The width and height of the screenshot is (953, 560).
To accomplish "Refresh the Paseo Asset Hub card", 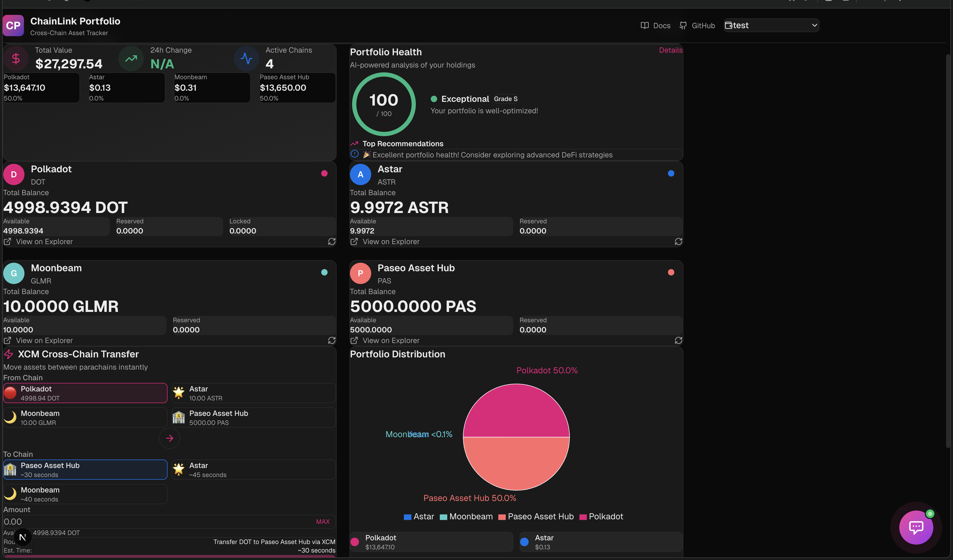I will pyautogui.click(x=678, y=341).
